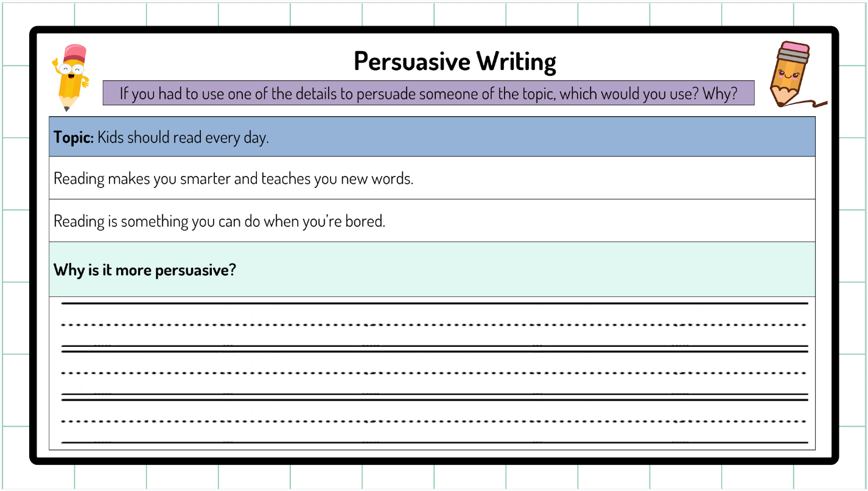This screenshot has height=491, width=868.
Task: Choose the "Reading makes you smarter" detail
Action: coord(234,179)
